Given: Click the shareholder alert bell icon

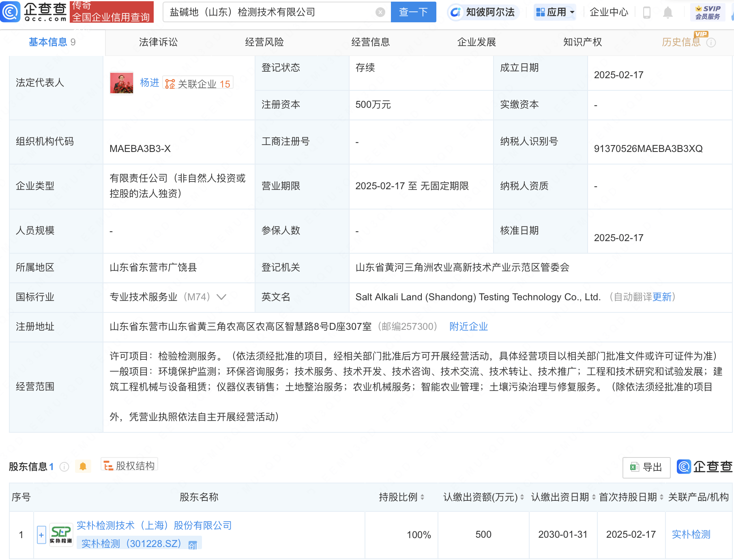Looking at the screenshot, I should (x=83, y=466).
